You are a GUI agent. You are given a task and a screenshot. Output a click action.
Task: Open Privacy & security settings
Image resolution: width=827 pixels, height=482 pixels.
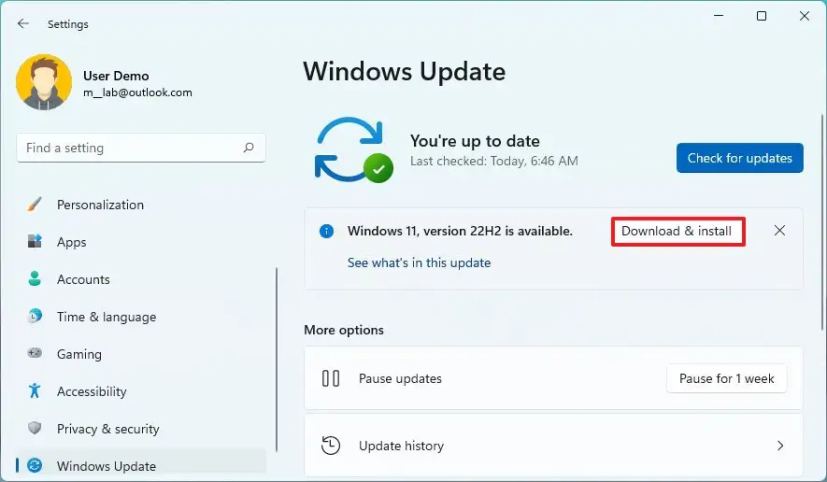click(x=108, y=429)
